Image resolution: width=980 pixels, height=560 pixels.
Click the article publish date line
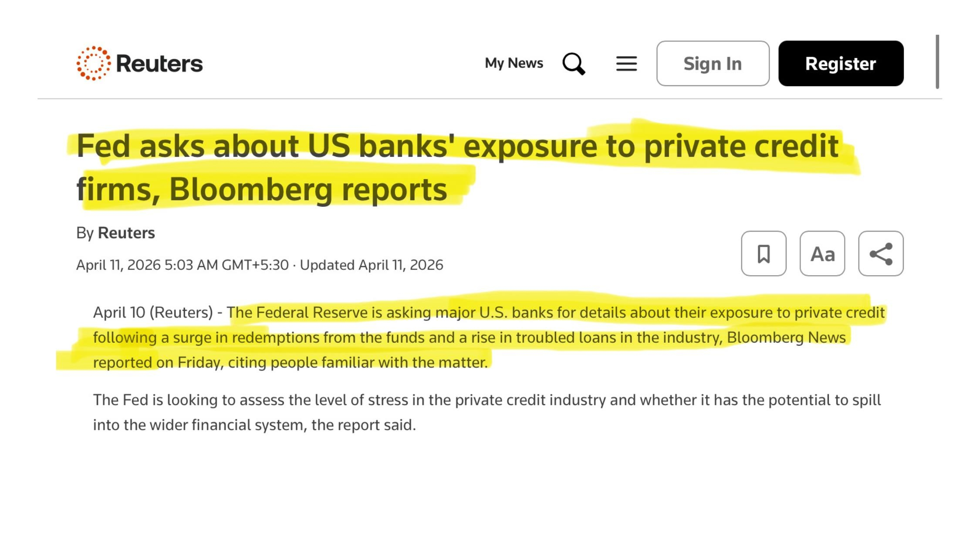pos(260,265)
